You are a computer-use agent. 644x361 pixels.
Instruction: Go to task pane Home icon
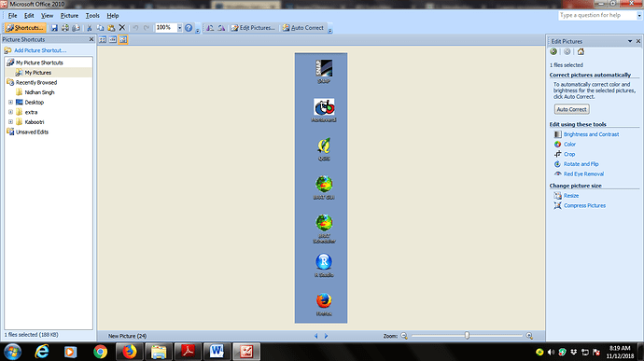coord(581,51)
